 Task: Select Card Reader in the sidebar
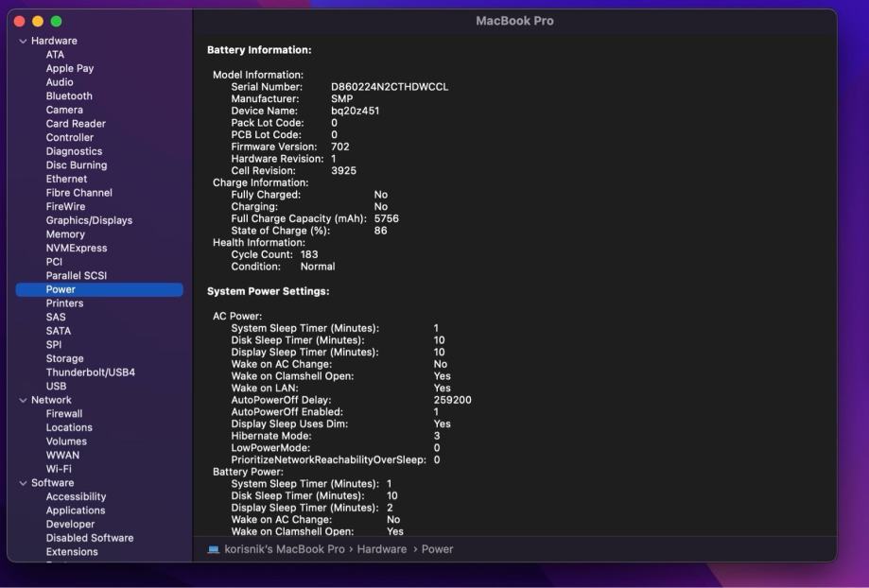click(x=76, y=124)
